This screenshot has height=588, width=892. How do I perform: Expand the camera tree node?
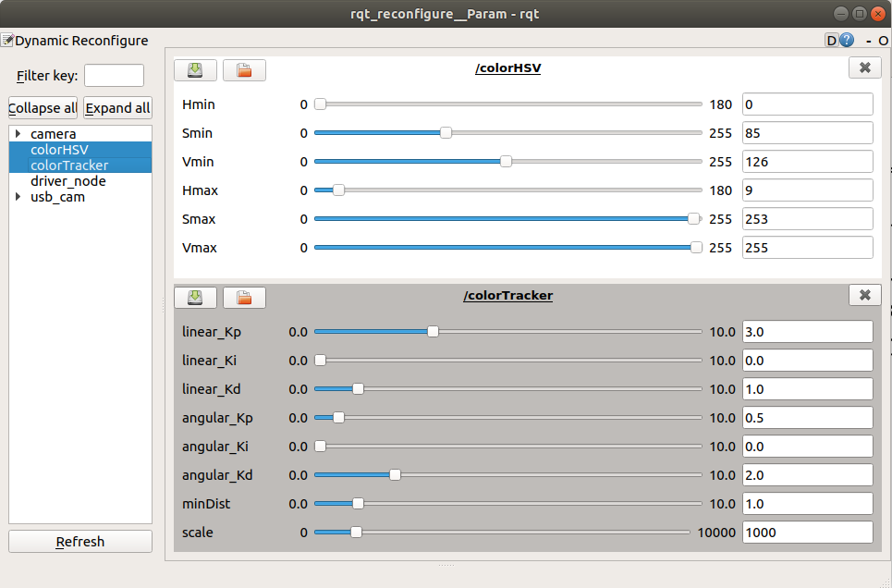point(18,134)
